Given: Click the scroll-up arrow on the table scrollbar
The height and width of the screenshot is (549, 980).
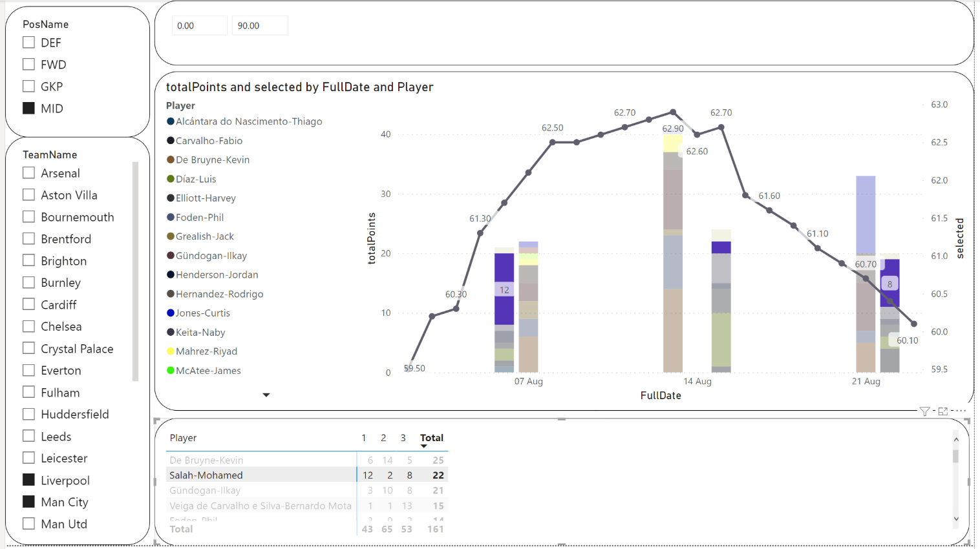Looking at the screenshot, I should 957,439.
